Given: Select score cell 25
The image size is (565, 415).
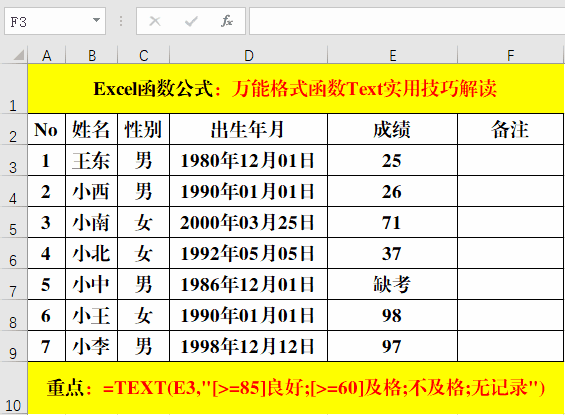Looking at the screenshot, I should (392, 160).
